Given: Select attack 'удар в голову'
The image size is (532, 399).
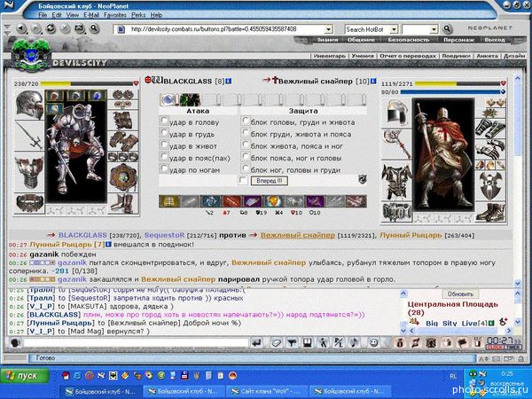Looking at the screenshot, I should [x=164, y=121].
